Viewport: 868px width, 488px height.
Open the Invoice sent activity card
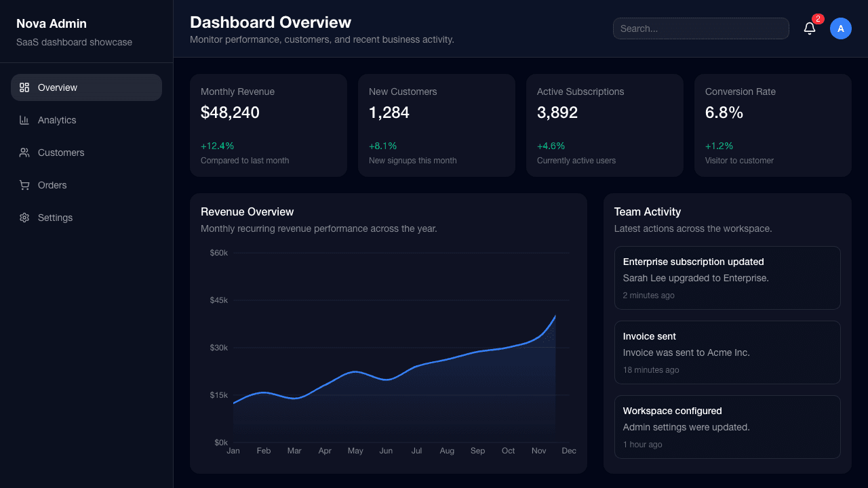click(727, 352)
